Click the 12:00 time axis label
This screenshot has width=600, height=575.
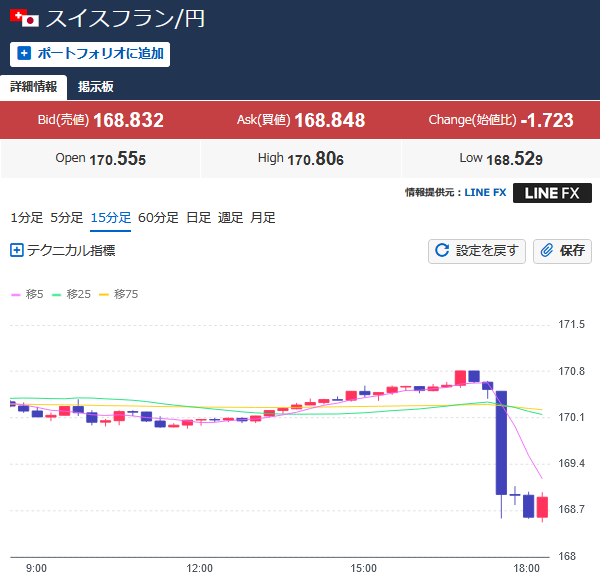click(199, 568)
